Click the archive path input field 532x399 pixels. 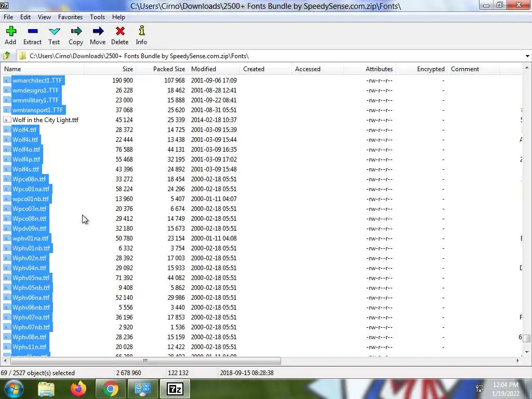point(275,56)
